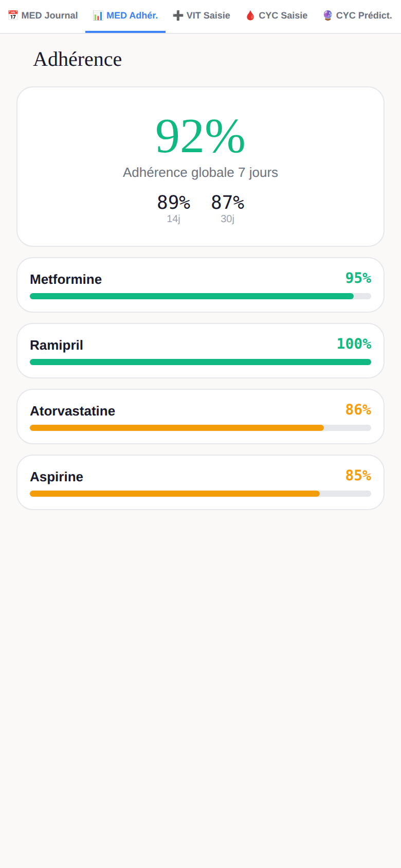Go to the CYC Saisie tab
Image resolution: width=401 pixels, height=868 pixels.
[277, 16]
